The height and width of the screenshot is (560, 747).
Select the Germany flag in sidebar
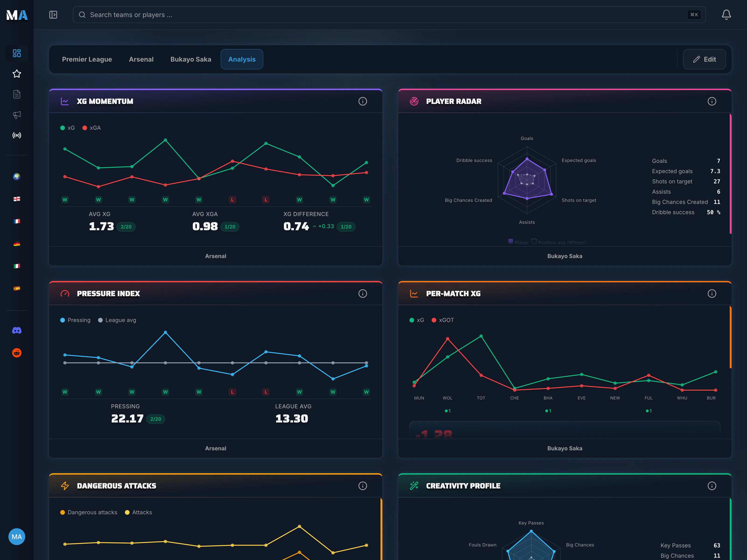click(17, 244)
